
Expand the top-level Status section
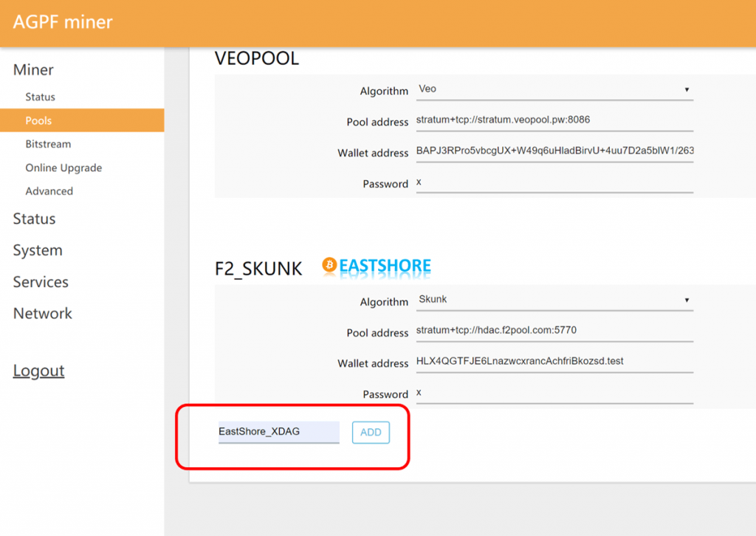pos(34,219)
